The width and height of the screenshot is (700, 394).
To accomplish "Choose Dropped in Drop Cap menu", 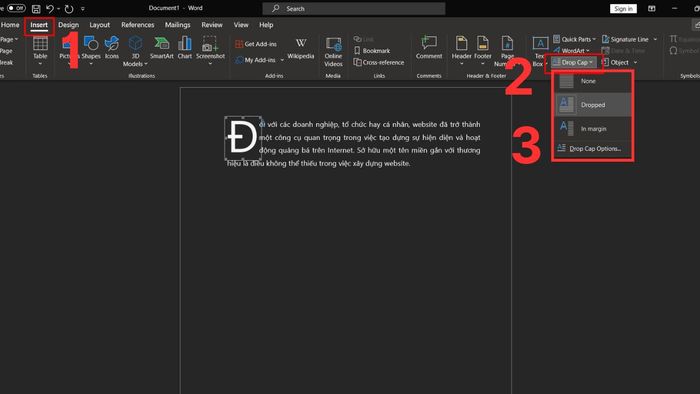I will pyautogui.click(x=593, y=105).
